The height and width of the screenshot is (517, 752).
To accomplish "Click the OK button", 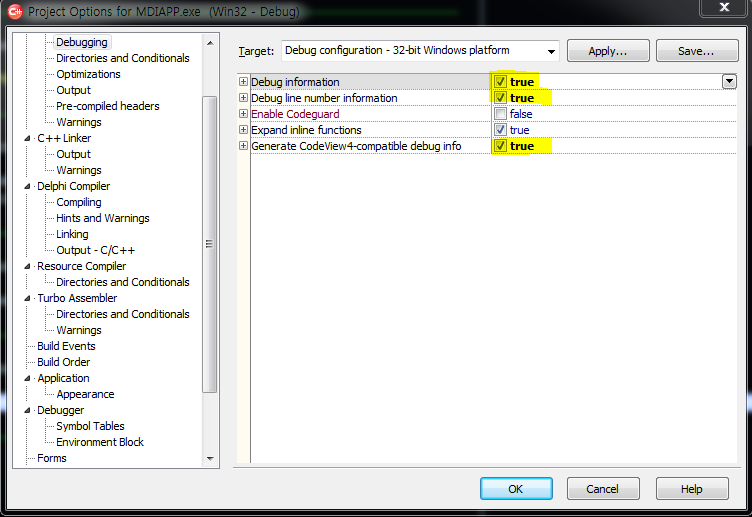I will [x=515, y=489].
